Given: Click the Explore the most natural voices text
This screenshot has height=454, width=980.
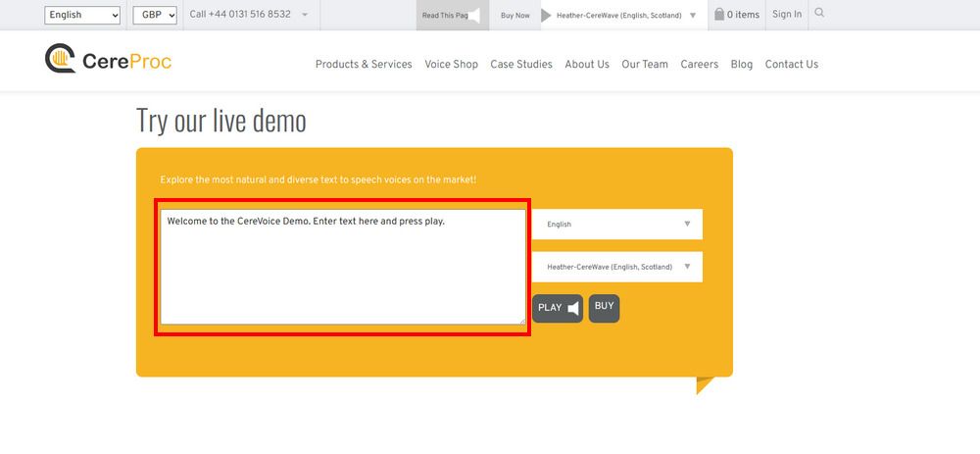Looking at the screenshot, I should pos(318,179).
